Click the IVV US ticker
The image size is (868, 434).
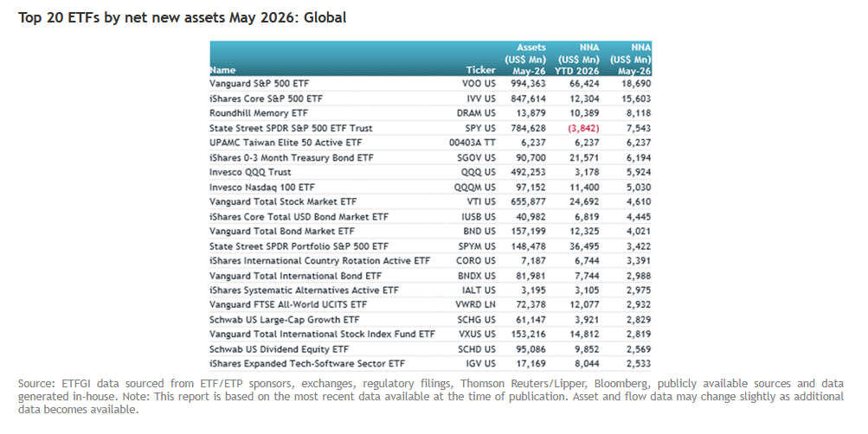tap(481, 99)
